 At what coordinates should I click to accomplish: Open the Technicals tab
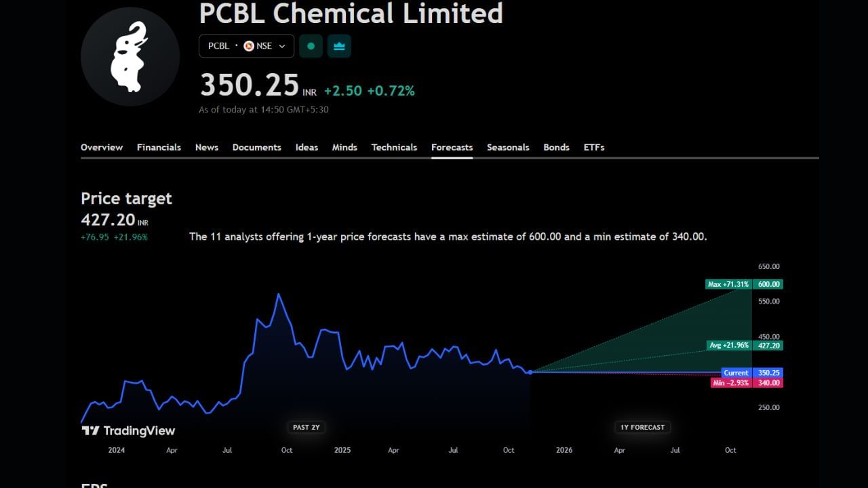(x=394, y=147)
